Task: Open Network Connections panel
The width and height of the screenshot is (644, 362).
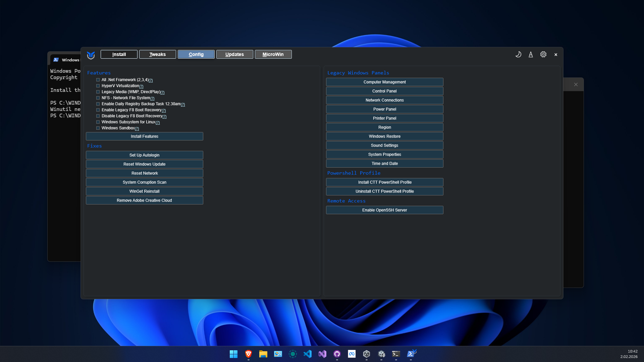Action: [385, 100]
